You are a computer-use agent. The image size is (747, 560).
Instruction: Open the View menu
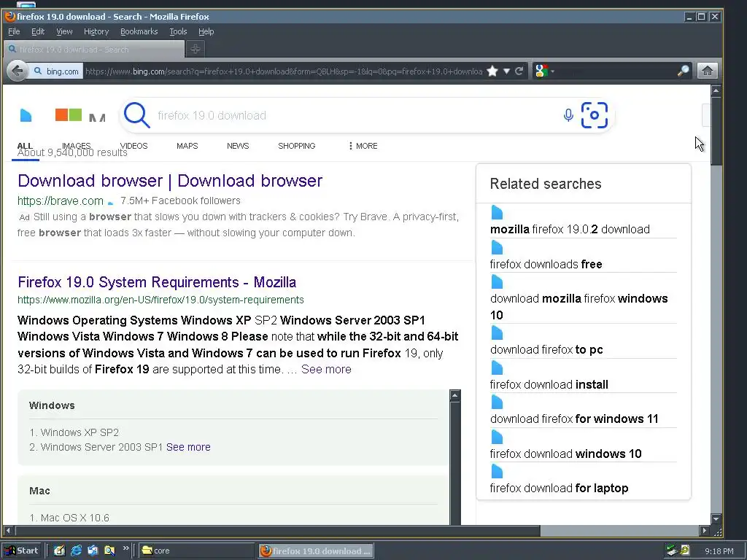[64, 31]
